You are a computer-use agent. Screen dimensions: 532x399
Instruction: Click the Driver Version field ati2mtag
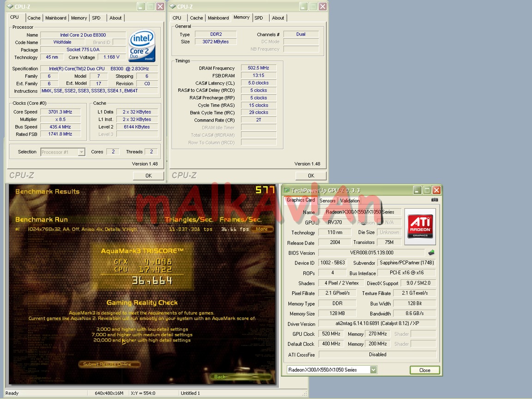point(377,324)
